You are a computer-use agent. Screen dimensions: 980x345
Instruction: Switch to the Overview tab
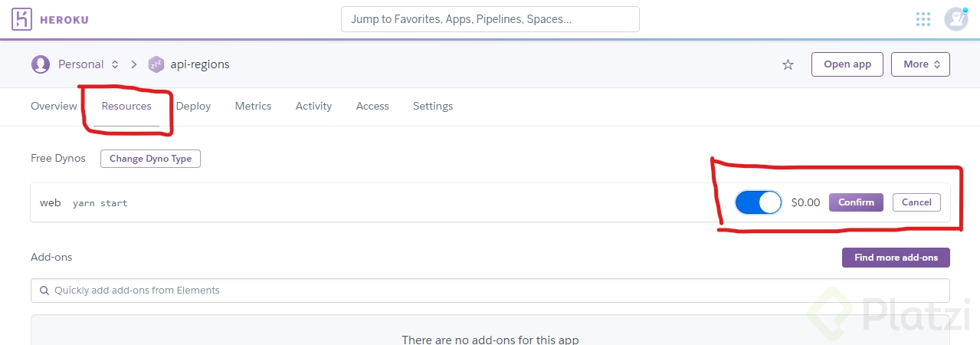54,107
